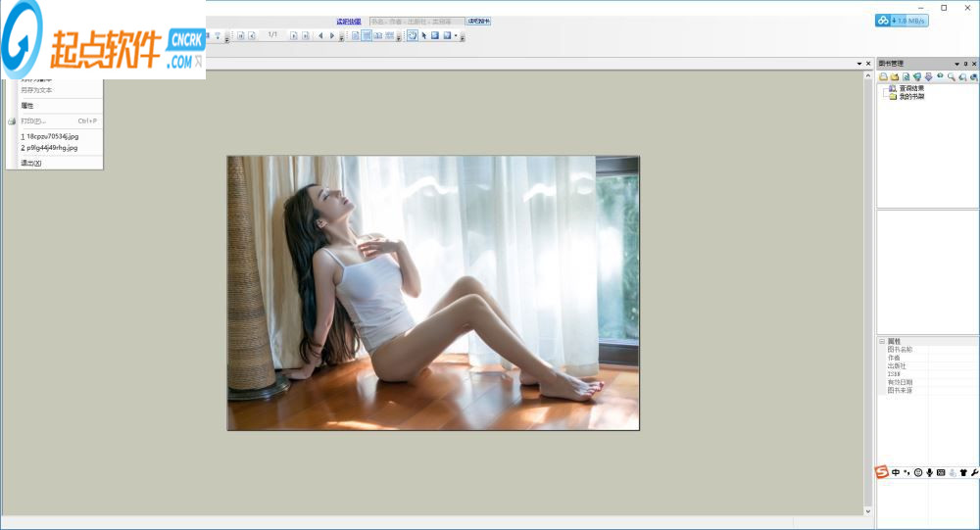Click the displayed photo in viewer
Image resolution: width=980 pixels, height=530 pixels.
tap(433, 293)
